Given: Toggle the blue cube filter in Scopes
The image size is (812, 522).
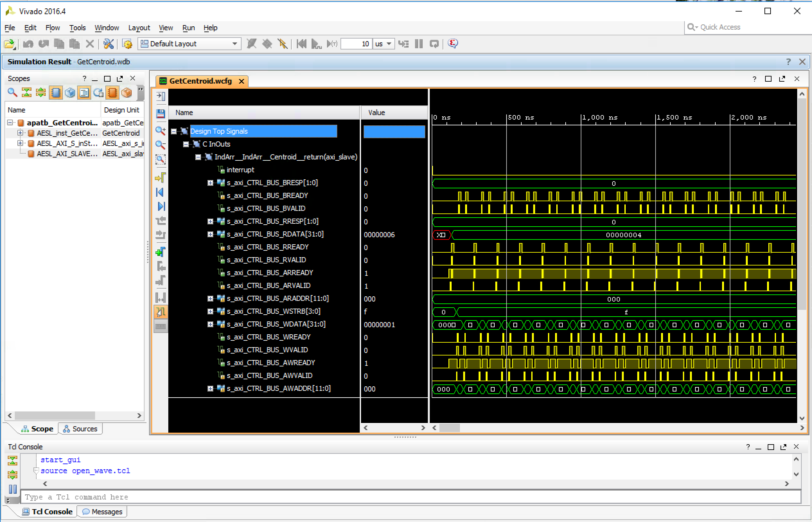Looking at the screenshot, I should click(70, 93).
